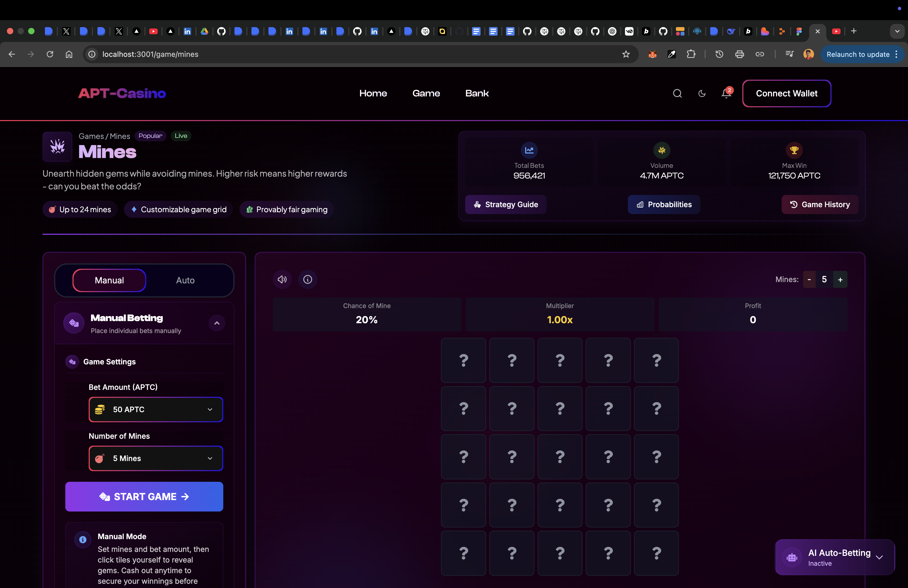Mute game sound with speaker icon
Image resolution: width=908 pixels, height=588 pixels.
click(x=282, y=279)
